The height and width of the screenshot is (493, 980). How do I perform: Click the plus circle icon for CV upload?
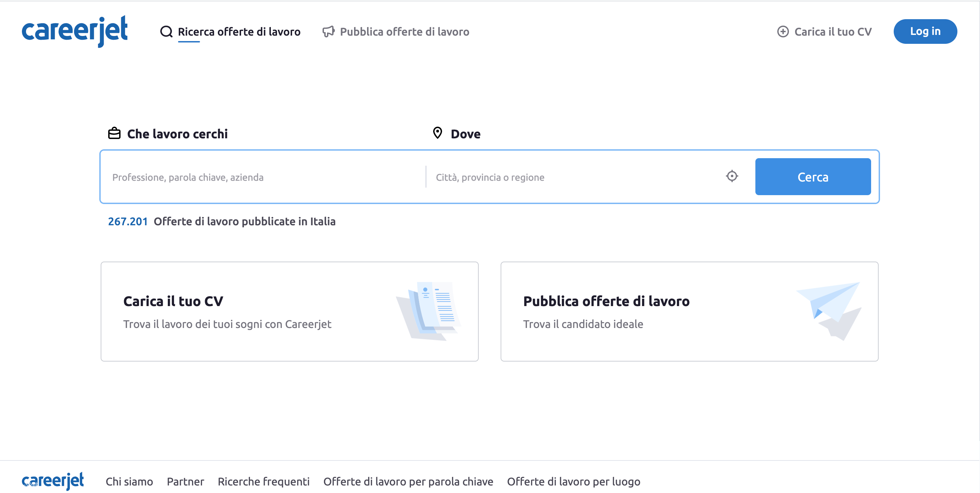tap(782, 31)
